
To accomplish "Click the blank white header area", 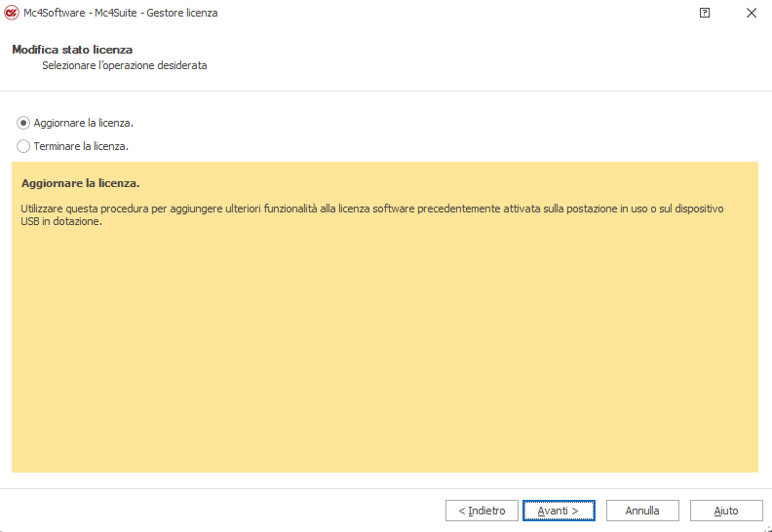I will coord(487,58).
